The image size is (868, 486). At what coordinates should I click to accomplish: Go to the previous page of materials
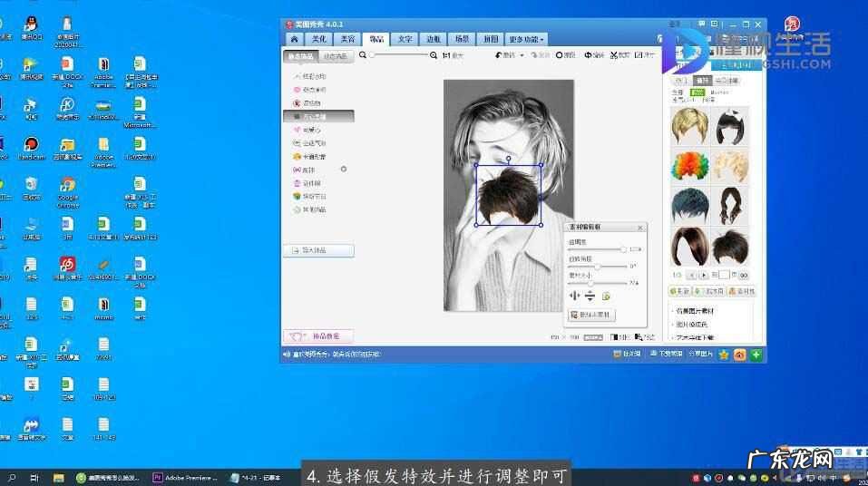coord(691,275)
